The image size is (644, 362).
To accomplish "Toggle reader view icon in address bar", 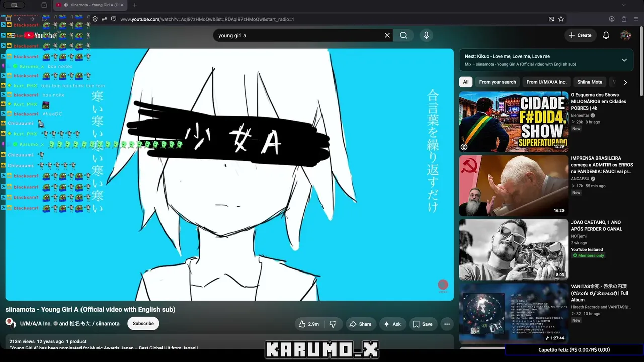I will pos(114,19).
